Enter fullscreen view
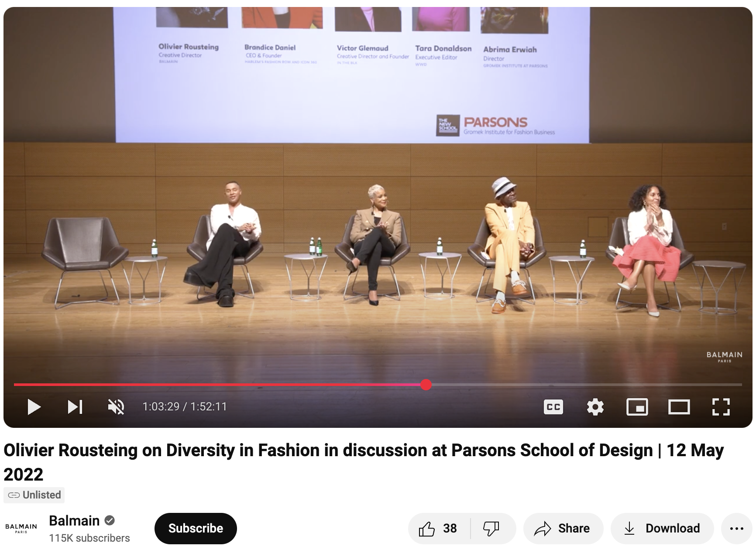Image resolution: width=756 pixels, height=553 pixels. [x=721, y=407]
